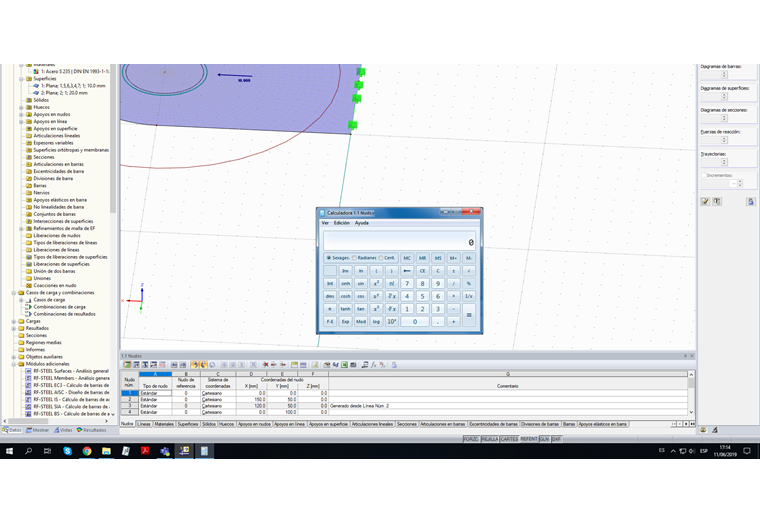Image resolution: width=760 pixels, height=524 pixels.
Task: Collapse the Superficies tree node
Action: click(21, 79)
